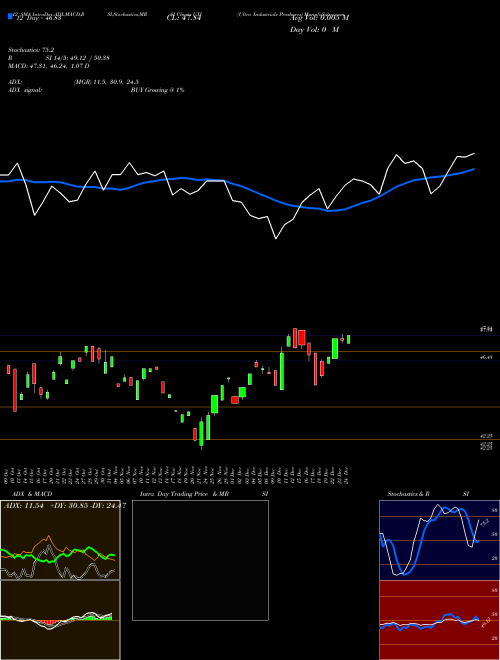
Task: Click the red-background RSI chart
Action: coord(439,620)
